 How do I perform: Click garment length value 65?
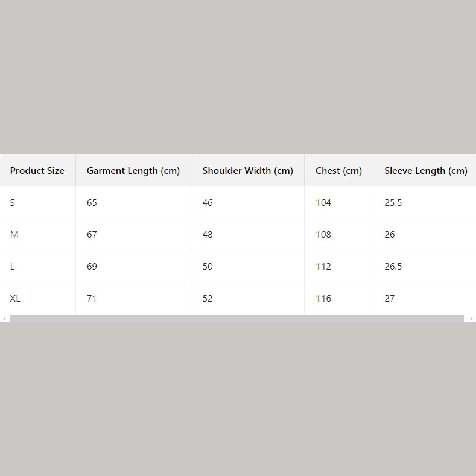pos(92,203)
